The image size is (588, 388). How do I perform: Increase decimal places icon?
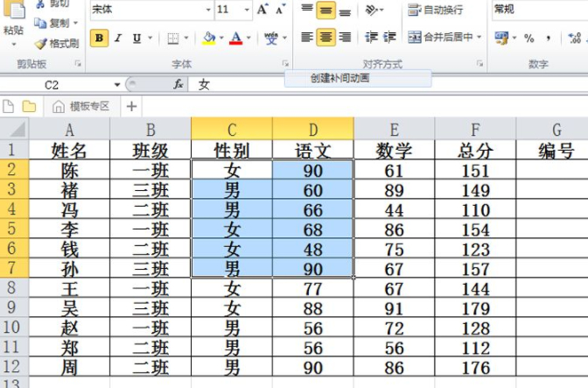pos(575,38)
